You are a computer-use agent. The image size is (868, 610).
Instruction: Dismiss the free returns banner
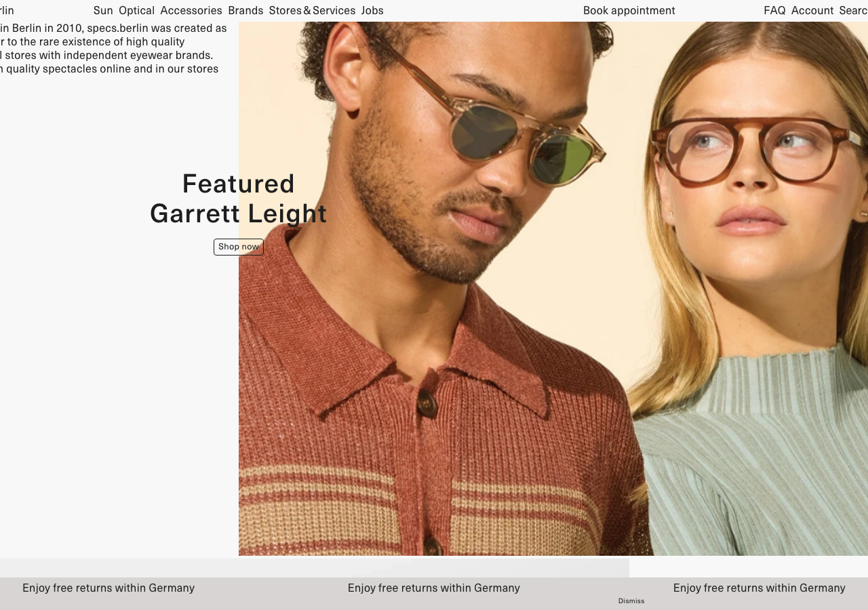631,601
